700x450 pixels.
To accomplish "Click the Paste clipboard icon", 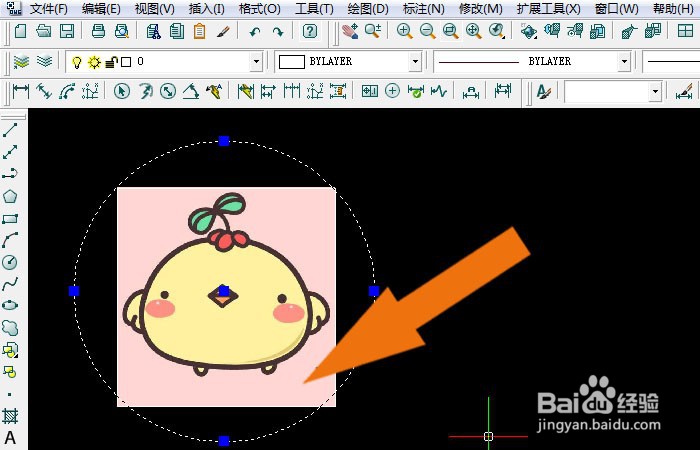I will [x=200, y=31].
